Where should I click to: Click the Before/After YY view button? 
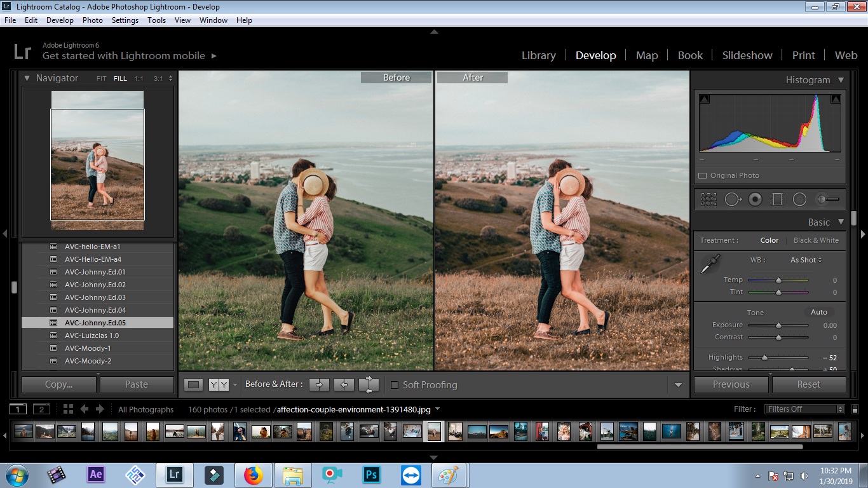219,384
